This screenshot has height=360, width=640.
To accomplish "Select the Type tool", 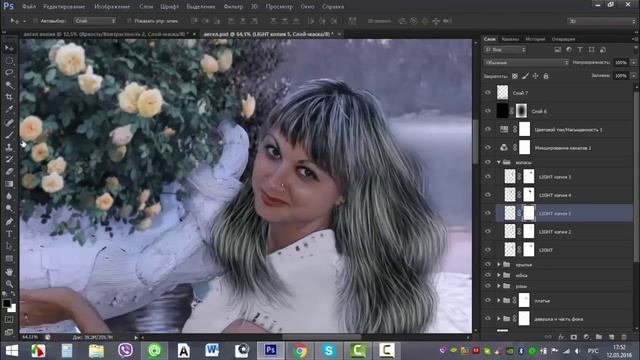I will tap(9, 234).
